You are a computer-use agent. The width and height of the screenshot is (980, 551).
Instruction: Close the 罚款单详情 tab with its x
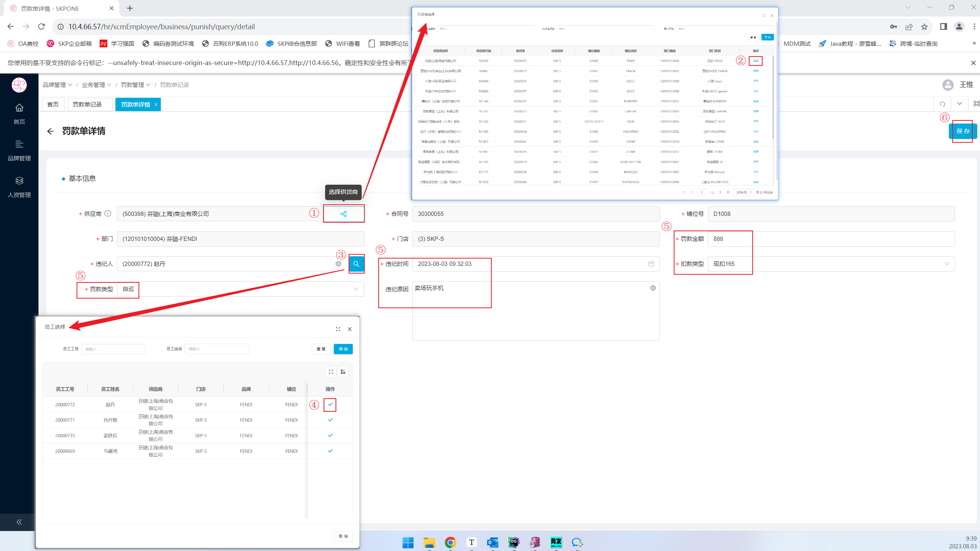[x=156, y=104]
